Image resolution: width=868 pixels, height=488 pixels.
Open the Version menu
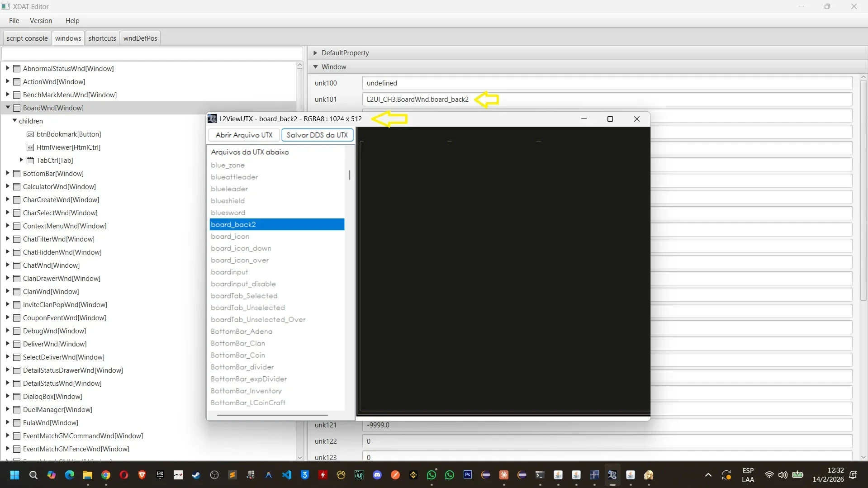(x=41, y=21)
